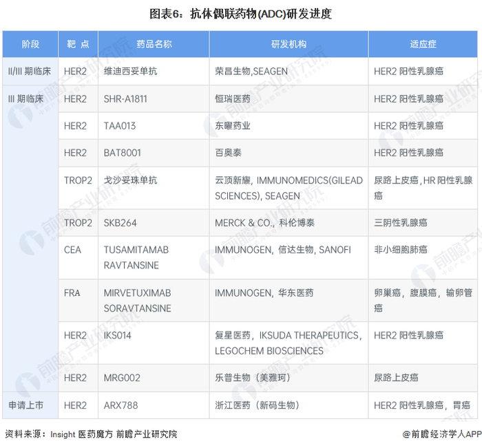Click HER2 阳性乳腺癌 in TAA013 row

tap(408, 126)
